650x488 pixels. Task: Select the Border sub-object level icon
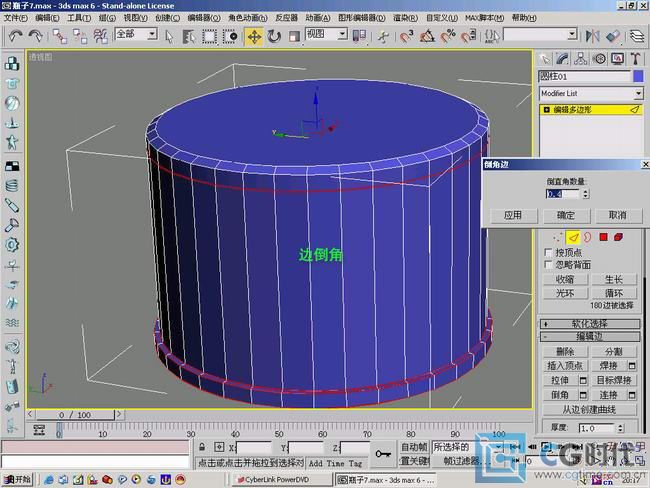pyautogui.click(x=587, y=237)
